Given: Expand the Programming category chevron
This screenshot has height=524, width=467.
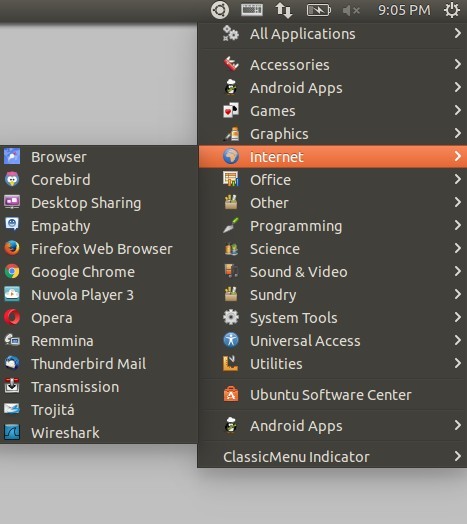Looking at the screenshot, I should pos(458,226).
